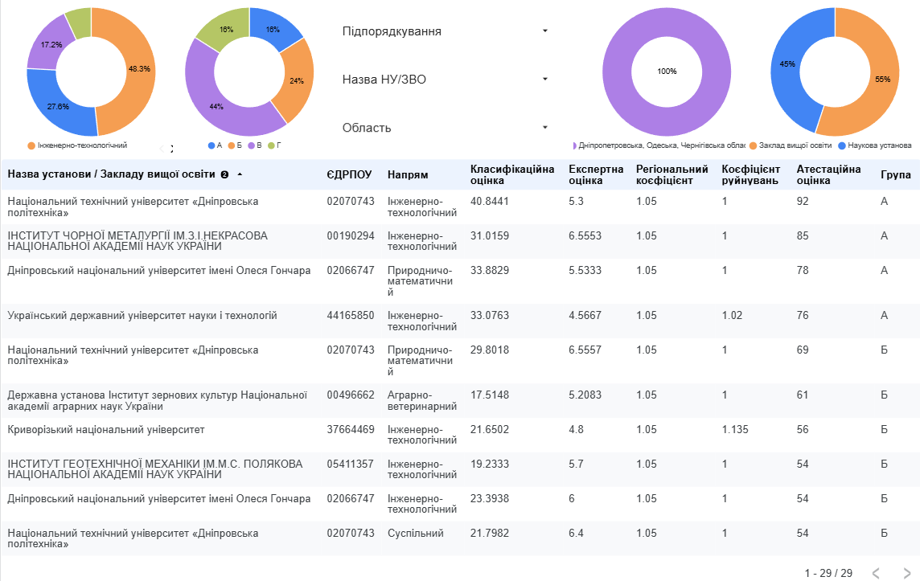Click blue Наукова установа legend dot
The width and height of the screenshot is (924, 581).
pyautogui.click(x=842, y=145)
